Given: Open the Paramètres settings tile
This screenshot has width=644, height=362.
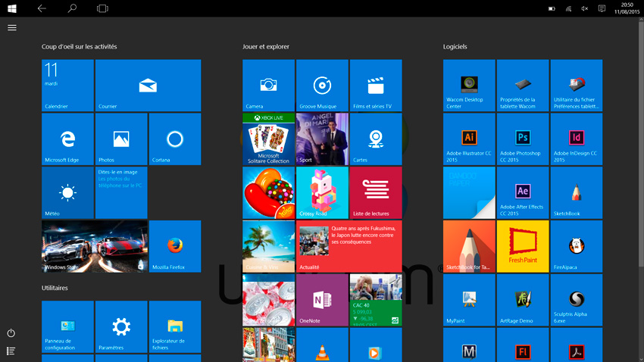Looking at the screenshot, I should [121, 326].
